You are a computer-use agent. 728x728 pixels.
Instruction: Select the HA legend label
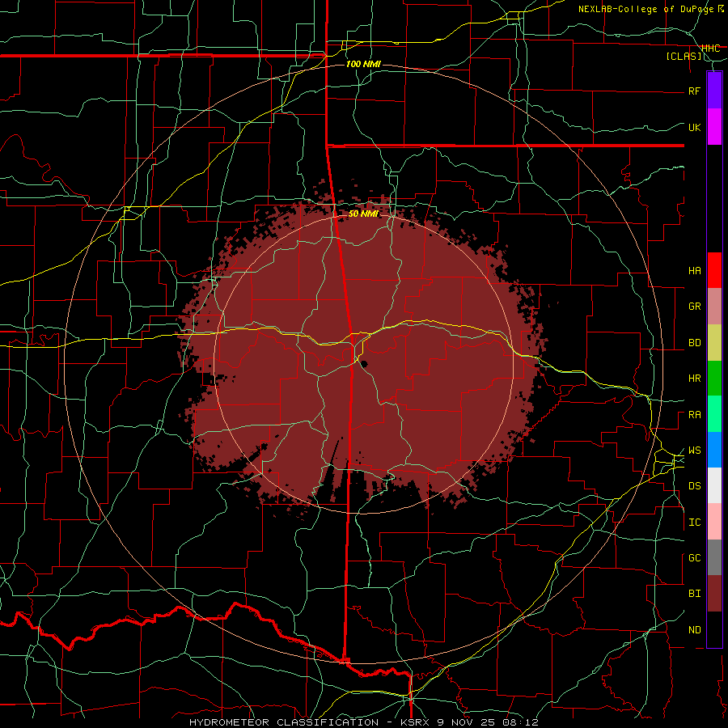click(x=694, y=271)
